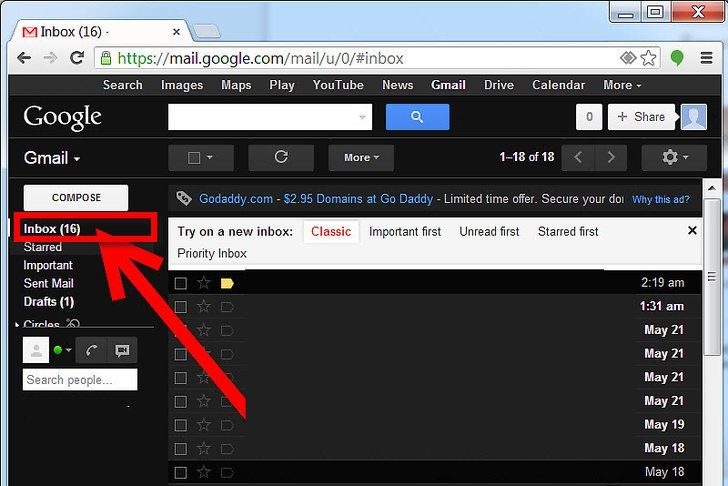Viewport: 728px width, 486px height.
Task: Click the blue search magnifier button
Action: [x=417, y=117]
